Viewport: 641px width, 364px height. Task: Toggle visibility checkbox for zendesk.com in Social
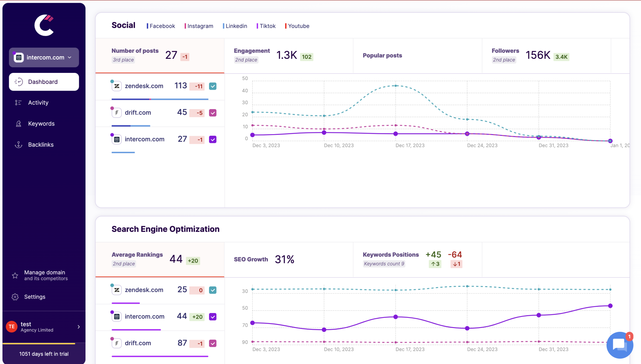213,86
